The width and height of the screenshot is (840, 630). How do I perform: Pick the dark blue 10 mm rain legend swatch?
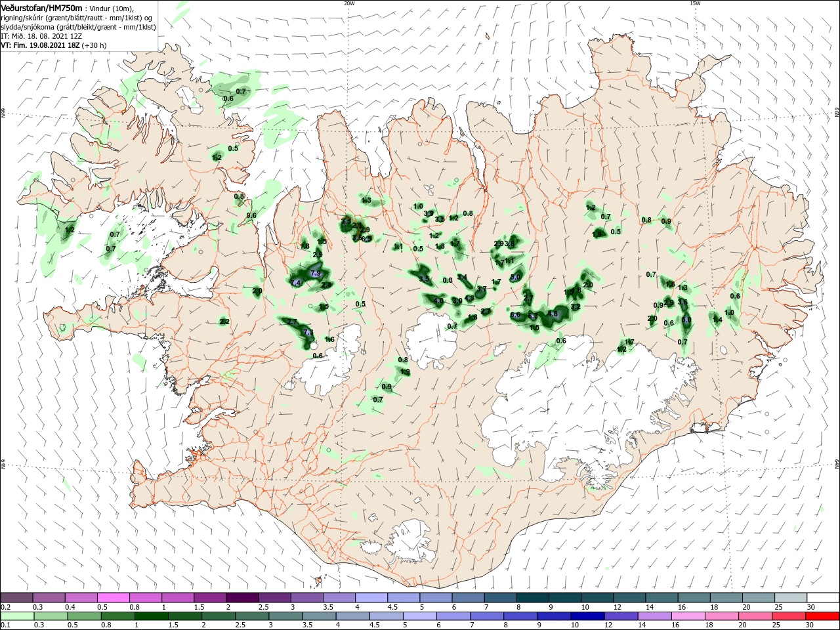[587, 616]
